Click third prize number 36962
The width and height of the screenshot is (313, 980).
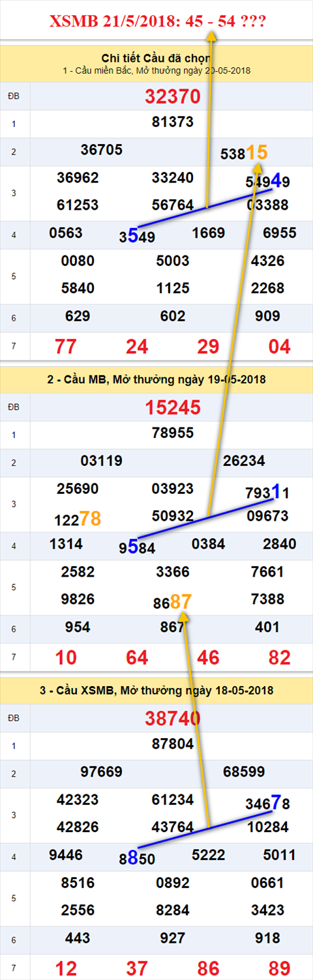coord(78,178)
